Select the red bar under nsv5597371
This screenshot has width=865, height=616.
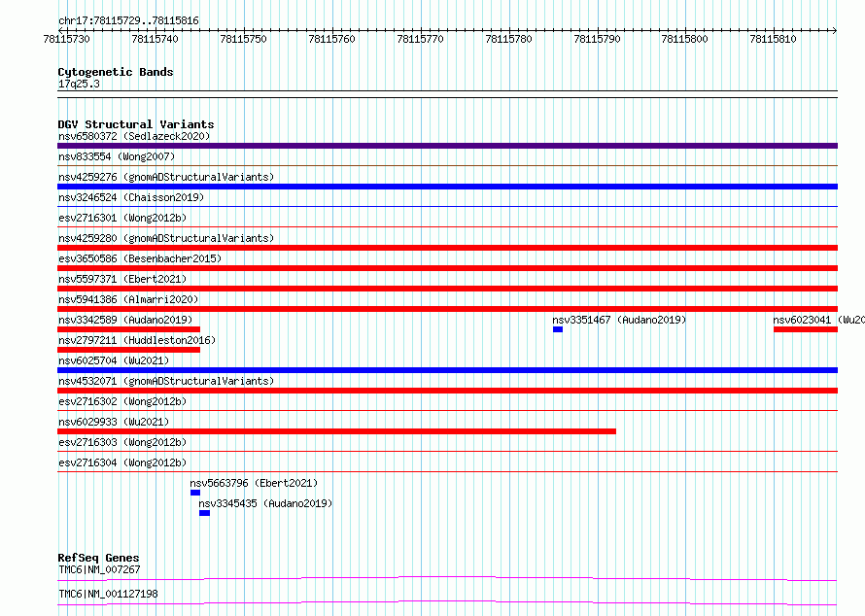(447, 289)
